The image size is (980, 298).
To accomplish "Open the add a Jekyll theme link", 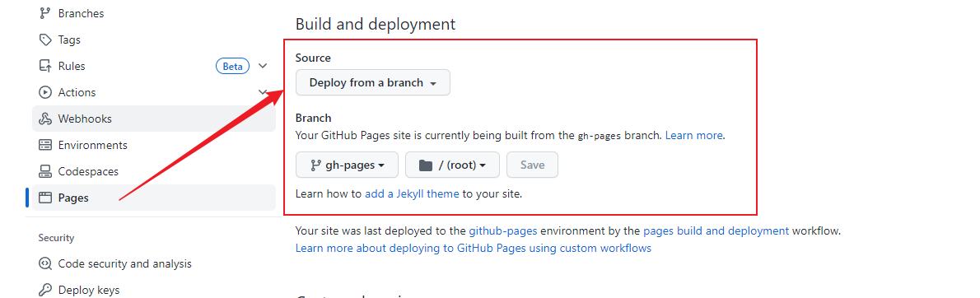I will point(412,193).
